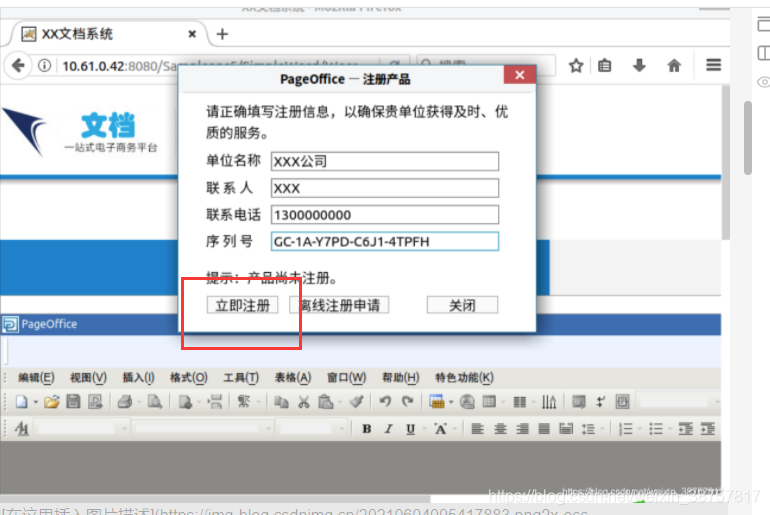Close the XX文档系统 tab

tap(192, 34)
